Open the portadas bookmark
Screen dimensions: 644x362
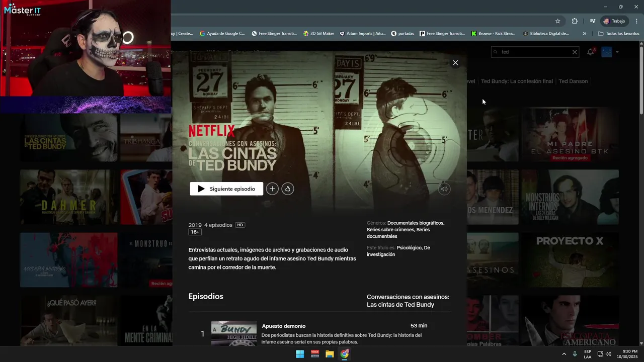[x=403, y=34]
